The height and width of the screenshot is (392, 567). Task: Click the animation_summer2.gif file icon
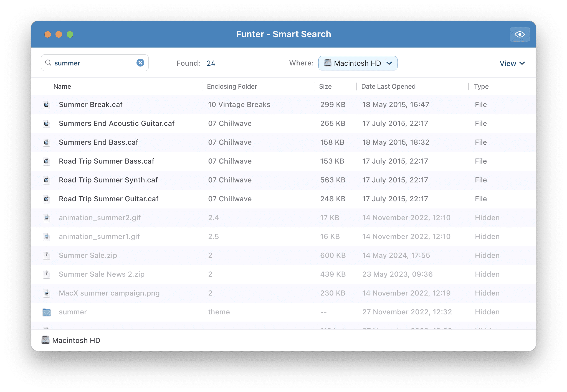(x=47, y=218)
